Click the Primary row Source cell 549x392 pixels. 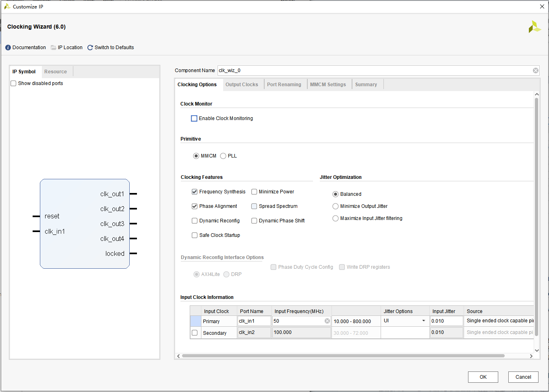pos(499,321)
